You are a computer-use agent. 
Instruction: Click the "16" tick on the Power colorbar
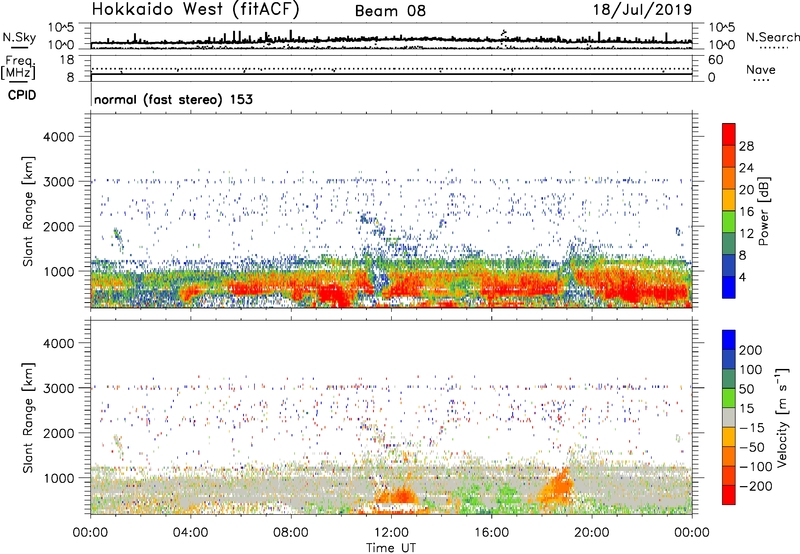[x=746, y=211]
